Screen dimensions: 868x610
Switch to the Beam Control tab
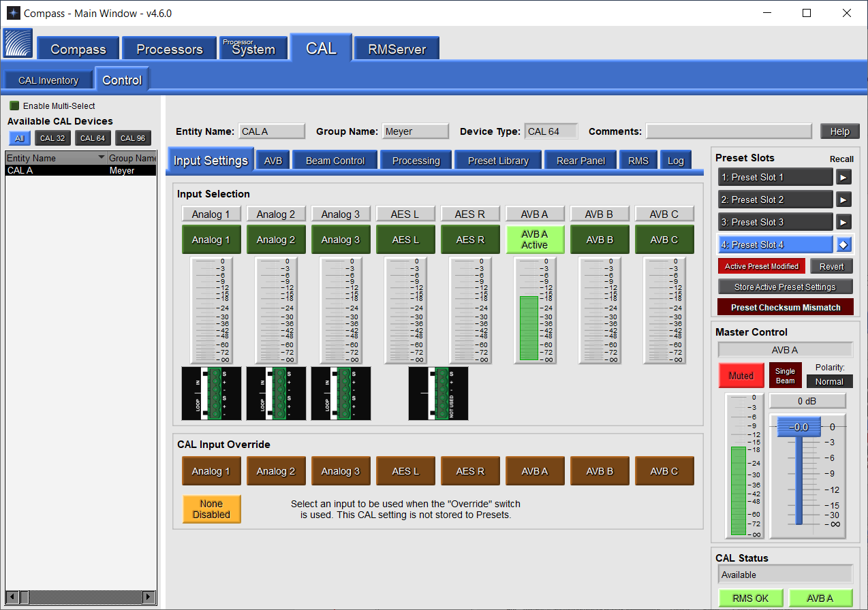pos(335,161)
